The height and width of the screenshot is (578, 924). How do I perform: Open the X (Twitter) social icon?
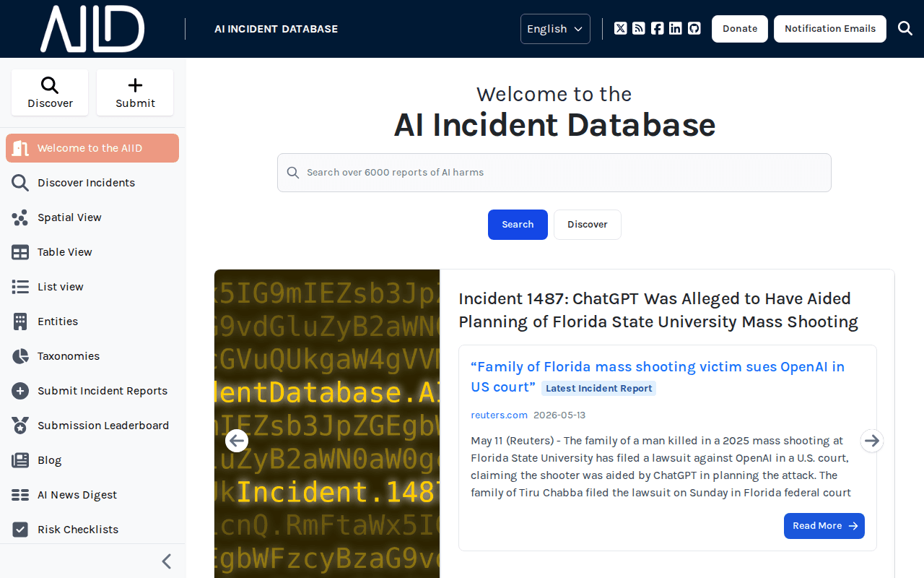tap(621, 28)
